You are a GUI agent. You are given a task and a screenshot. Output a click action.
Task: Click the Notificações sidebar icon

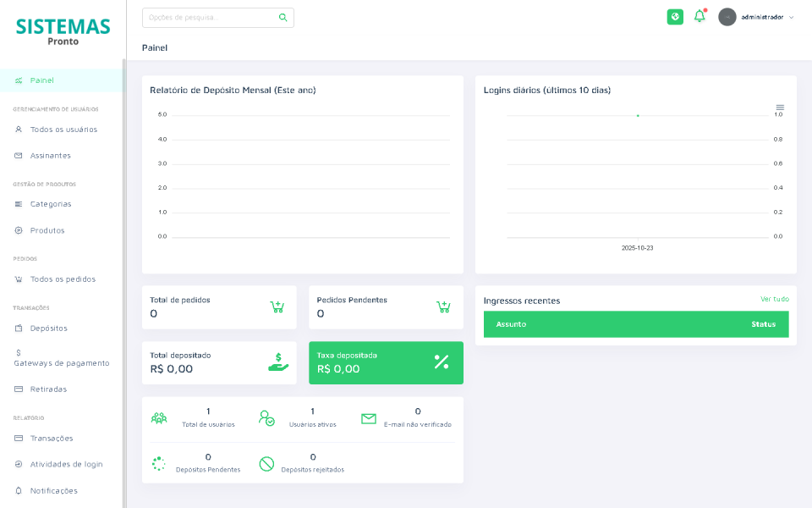pos(17,490)
